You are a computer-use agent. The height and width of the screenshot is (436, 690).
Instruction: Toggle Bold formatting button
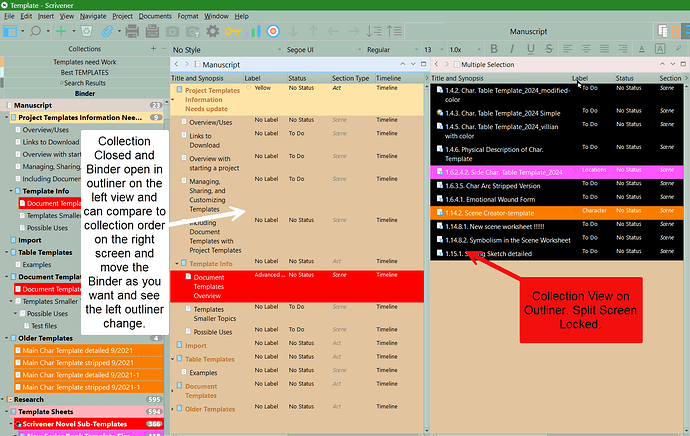(x=493, y=49)
